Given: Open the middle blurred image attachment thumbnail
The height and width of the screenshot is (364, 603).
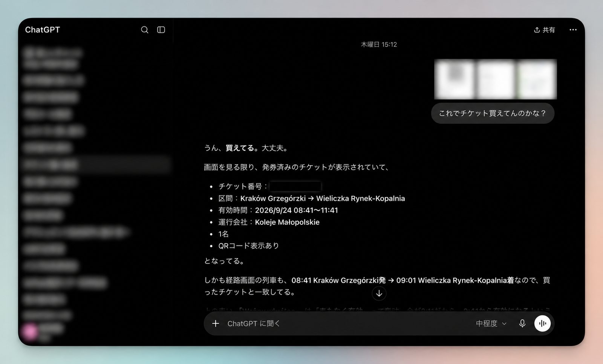Looking at the screenshot, I should click(x=496, y=79).
